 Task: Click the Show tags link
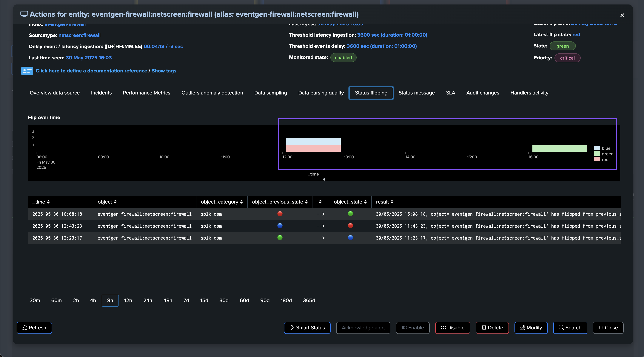click(x=164, y=71)
